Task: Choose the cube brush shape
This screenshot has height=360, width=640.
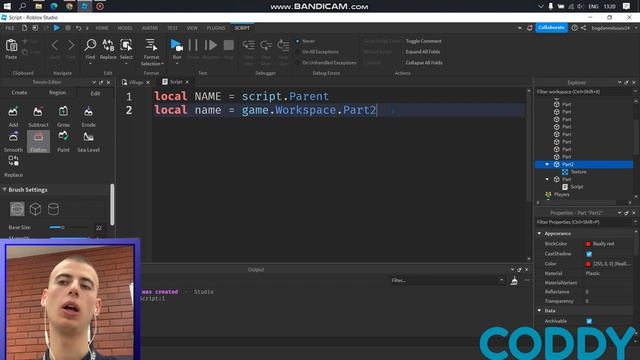Action: pos(35,209)
